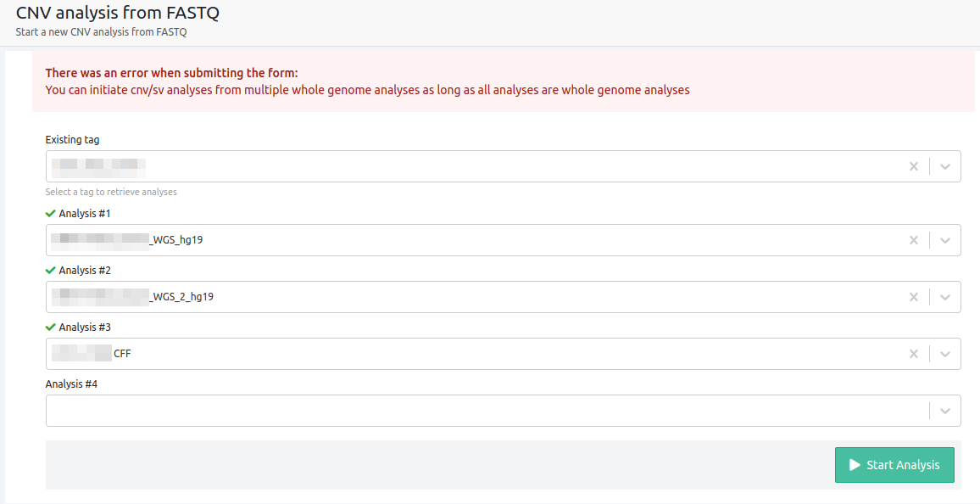Expand the Existing tag dropdown
The width and height of the screenshot is (980, 504).
point(945,166)
